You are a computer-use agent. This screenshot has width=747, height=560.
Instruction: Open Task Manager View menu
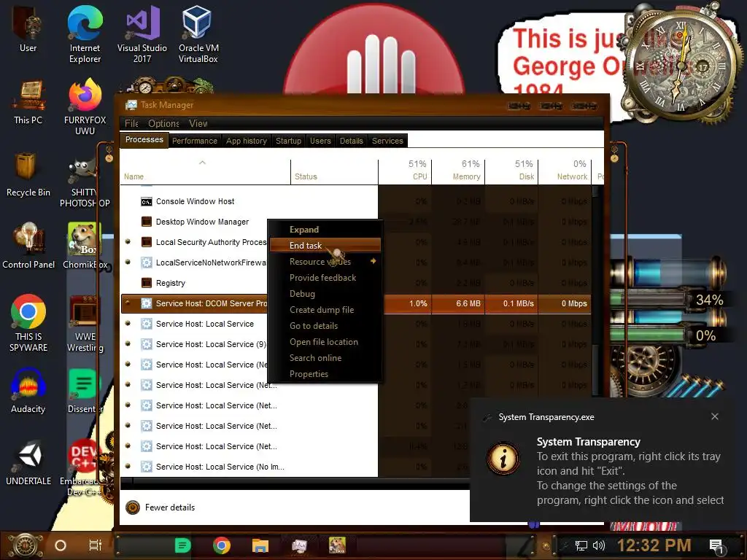[198, 123]
